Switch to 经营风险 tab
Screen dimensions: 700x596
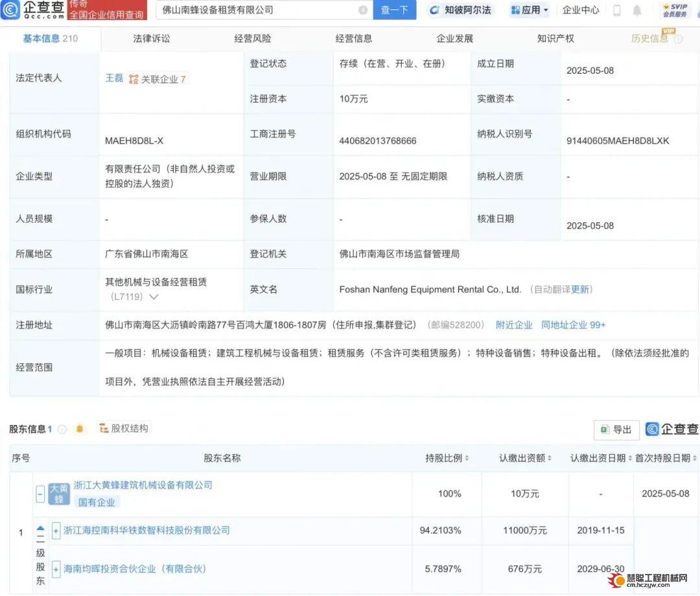pyautogui.click(x=253, y=38)
